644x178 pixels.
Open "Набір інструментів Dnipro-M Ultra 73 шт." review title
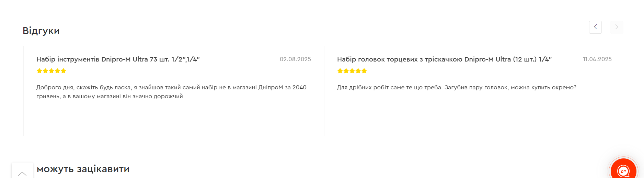click(118, 59)
